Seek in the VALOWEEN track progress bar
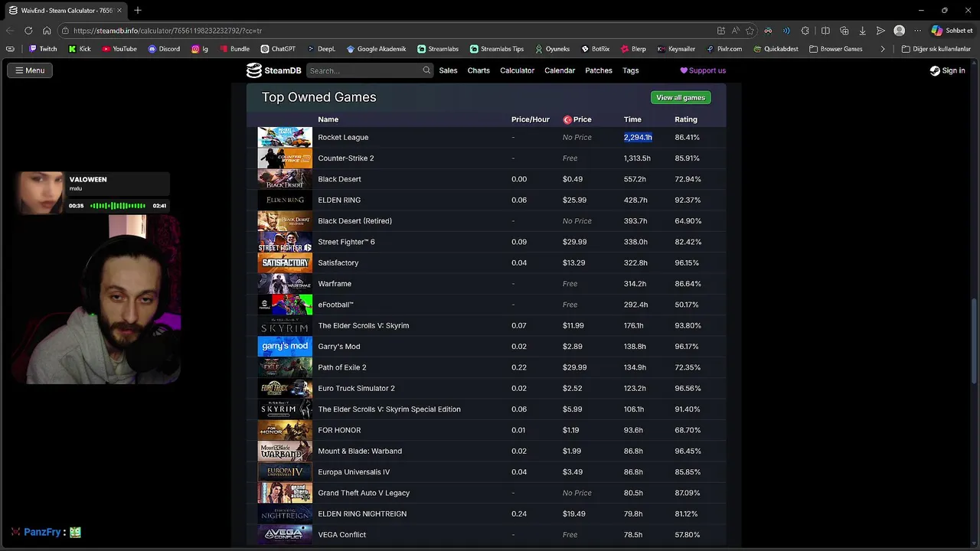The width and height of the screenshot is (980, 551). click(118, 206)
